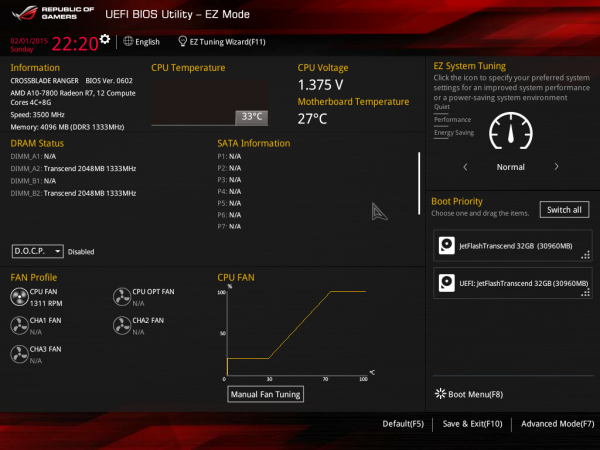Click SATA port P7 N/A entry
Viewport: 600px width, 450px height.
(x=229, y=227)
